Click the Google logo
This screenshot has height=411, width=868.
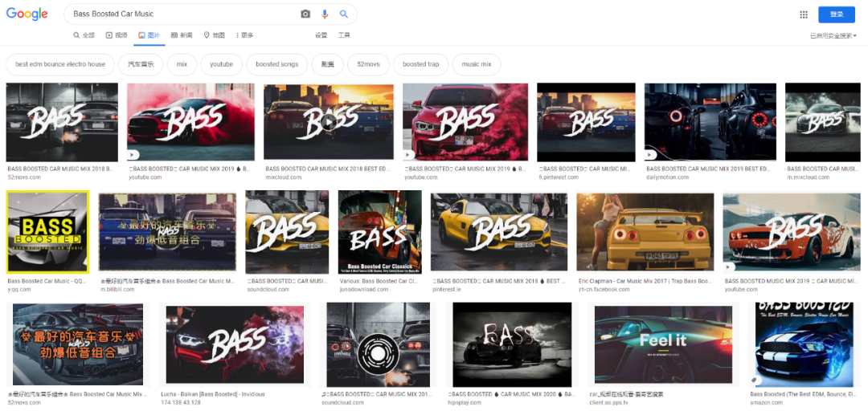click(27, 14)
